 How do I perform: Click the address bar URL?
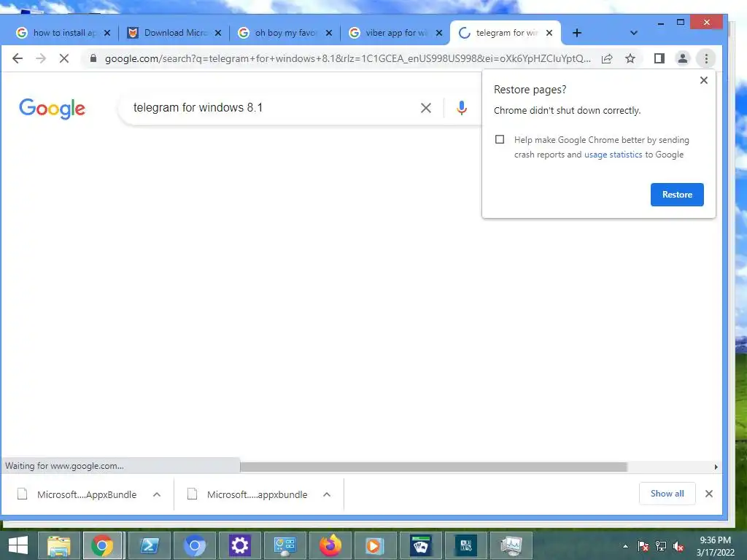tap(348, 58)
